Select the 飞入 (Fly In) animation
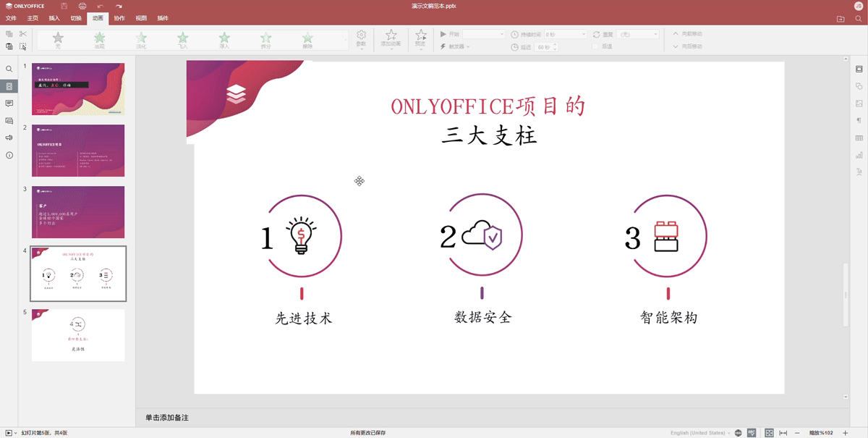The width and height of the screenshot is (868, 438). 182,38
